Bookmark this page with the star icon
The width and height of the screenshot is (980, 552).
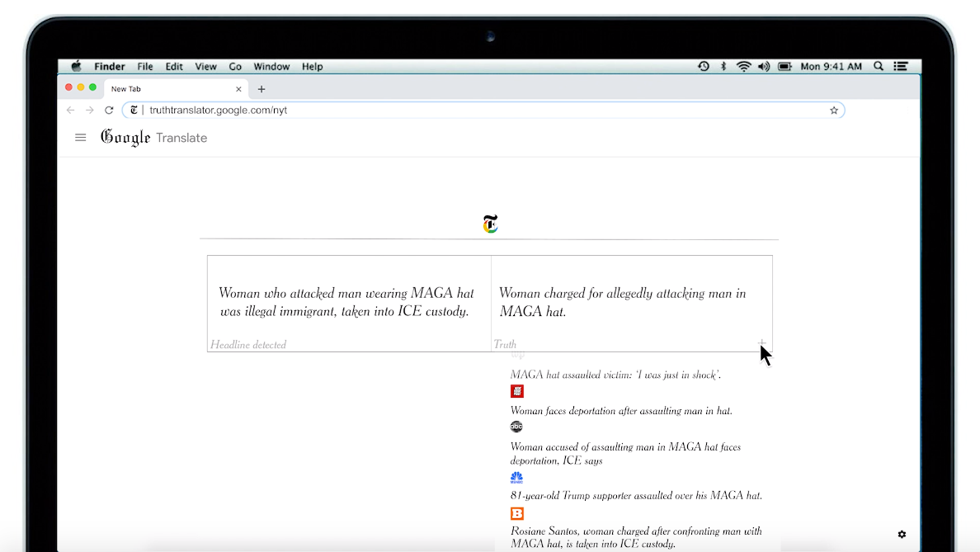click(x=834, y=110)
